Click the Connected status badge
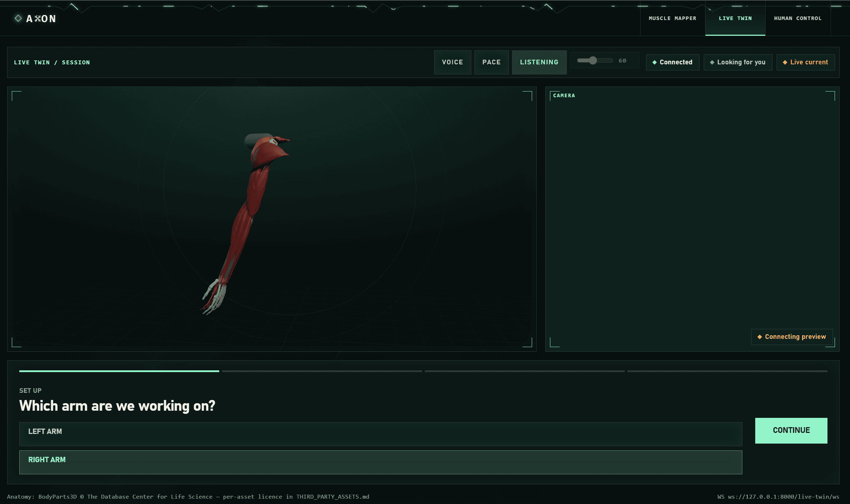Image resolution: width=850 pixels, height=504 pixels. (672, 62)
